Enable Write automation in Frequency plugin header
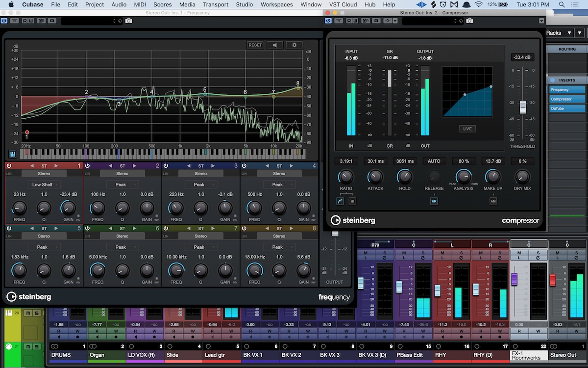Image resolution: width=588 pixels, height=368 pixels. click(x=32, y=21)
